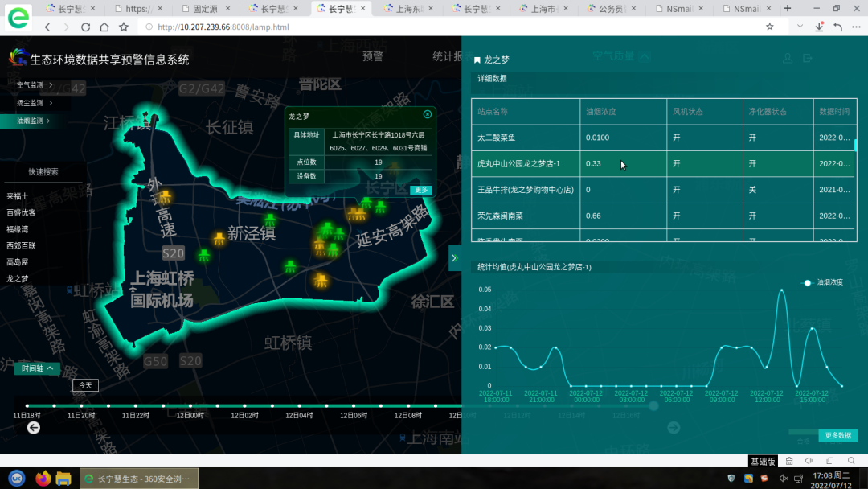The height and width of the screenshot is (489, 868).
Task: Click the 更多 button in the popup
Action: (x=421, y=190)
